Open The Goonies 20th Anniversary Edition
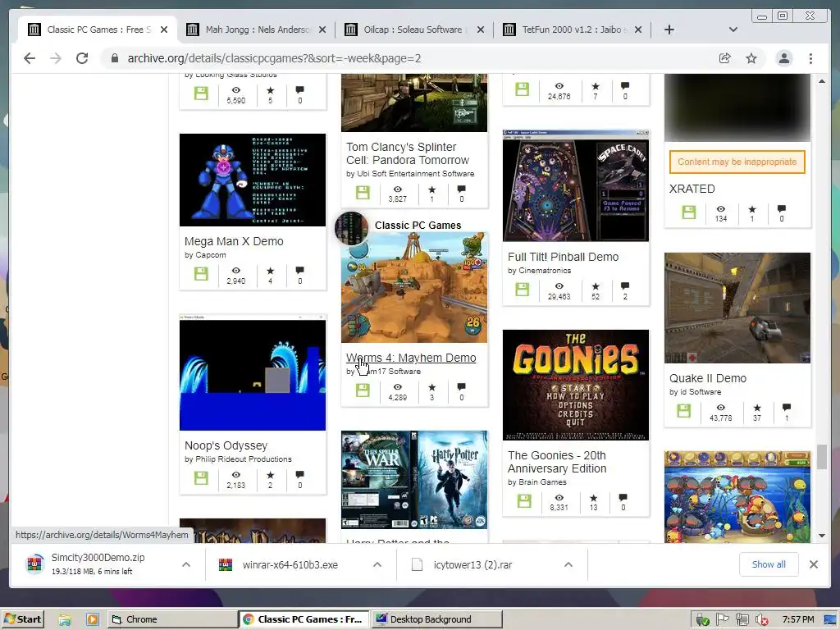 click(x=557, y=462)
